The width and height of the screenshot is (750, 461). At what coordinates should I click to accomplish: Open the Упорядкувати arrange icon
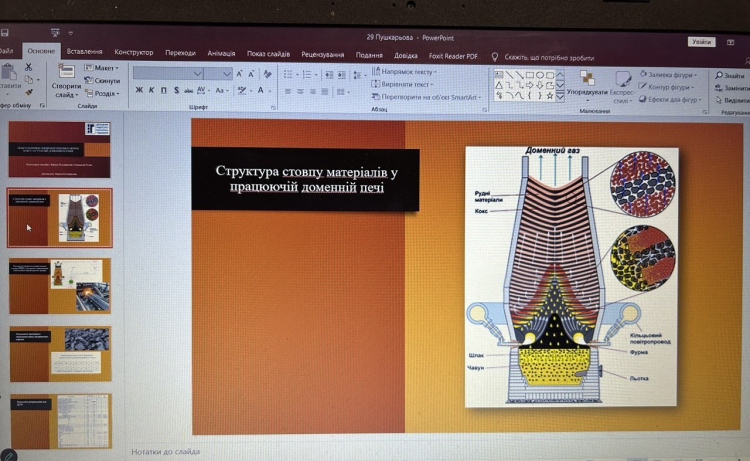[585, 80]
